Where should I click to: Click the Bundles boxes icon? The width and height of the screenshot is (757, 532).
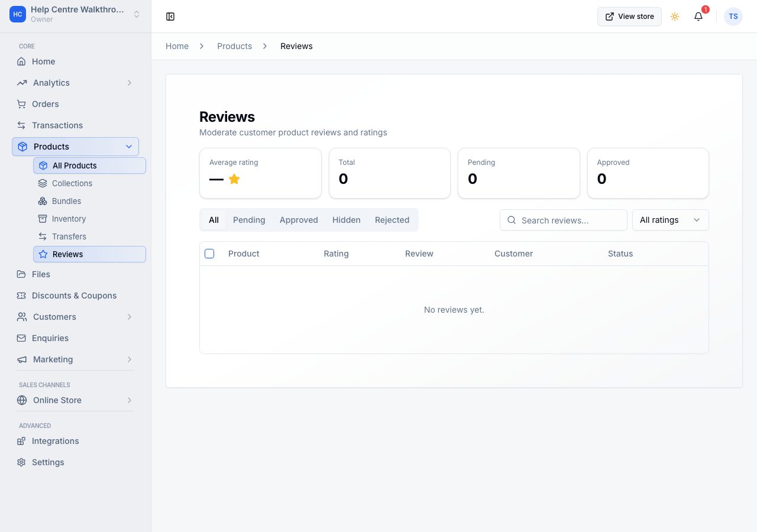(x=43, y=201)
